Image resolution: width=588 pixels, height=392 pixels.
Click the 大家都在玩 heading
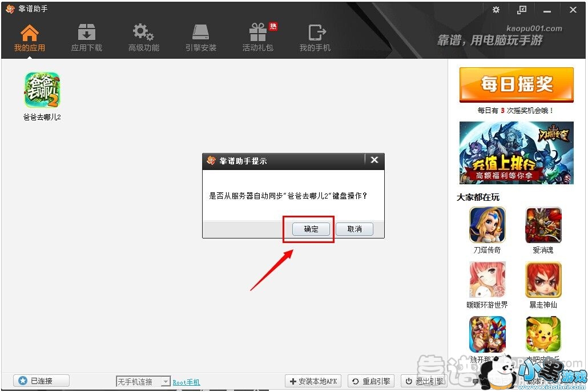[x=478, y=197]
